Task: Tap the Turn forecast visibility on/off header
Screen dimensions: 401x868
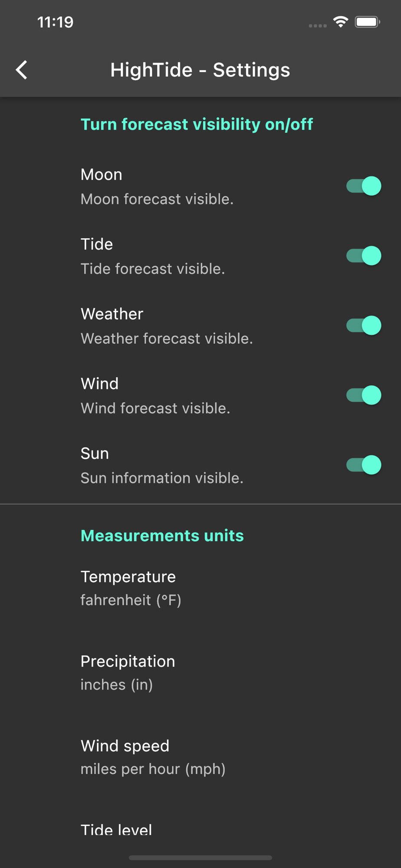Action: [x=197, y=124]
